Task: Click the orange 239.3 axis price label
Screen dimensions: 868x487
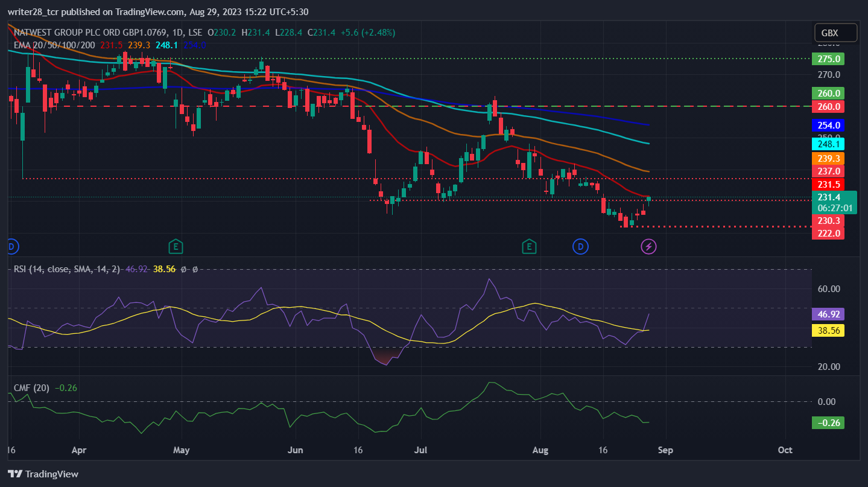Action: pos(828,158)
